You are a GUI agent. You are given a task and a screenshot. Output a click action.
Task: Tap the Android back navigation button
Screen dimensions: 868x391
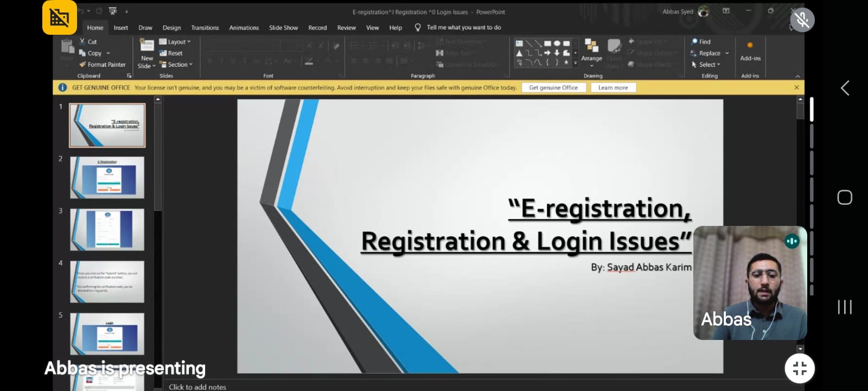tap(845, 88)
